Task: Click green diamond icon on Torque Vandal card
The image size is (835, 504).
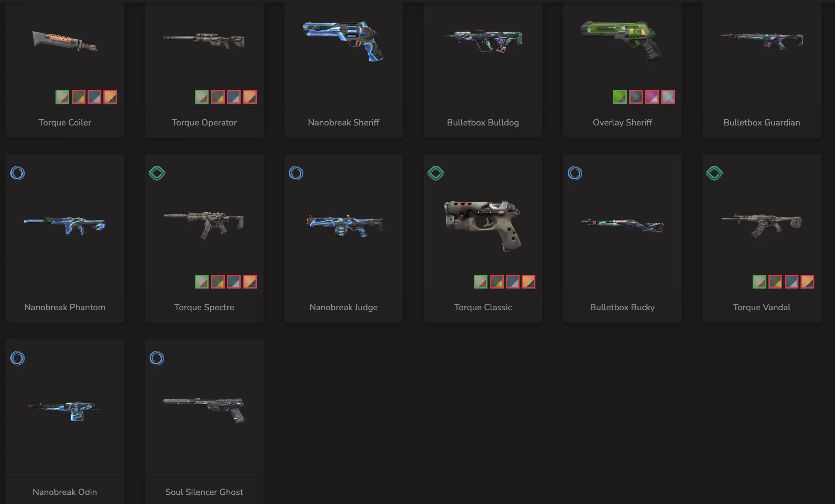Action: pyautogui.click(x=714, y=173)
